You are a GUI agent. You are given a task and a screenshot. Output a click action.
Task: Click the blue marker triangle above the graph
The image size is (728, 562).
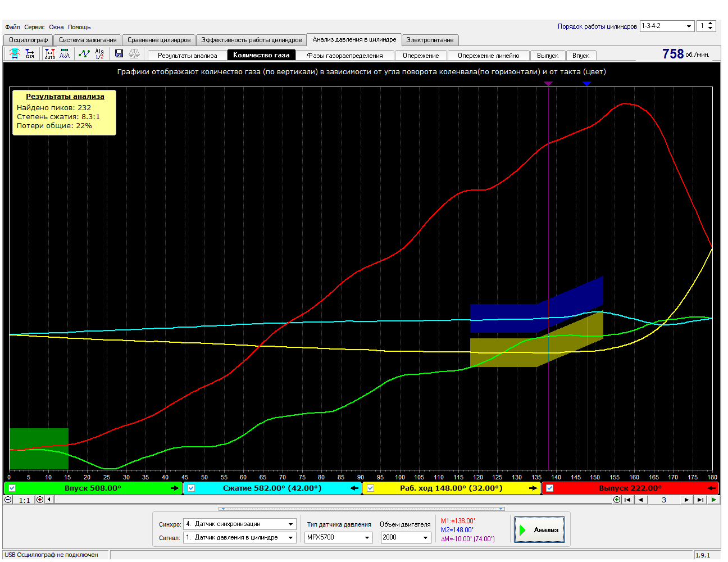coord(587,84)
